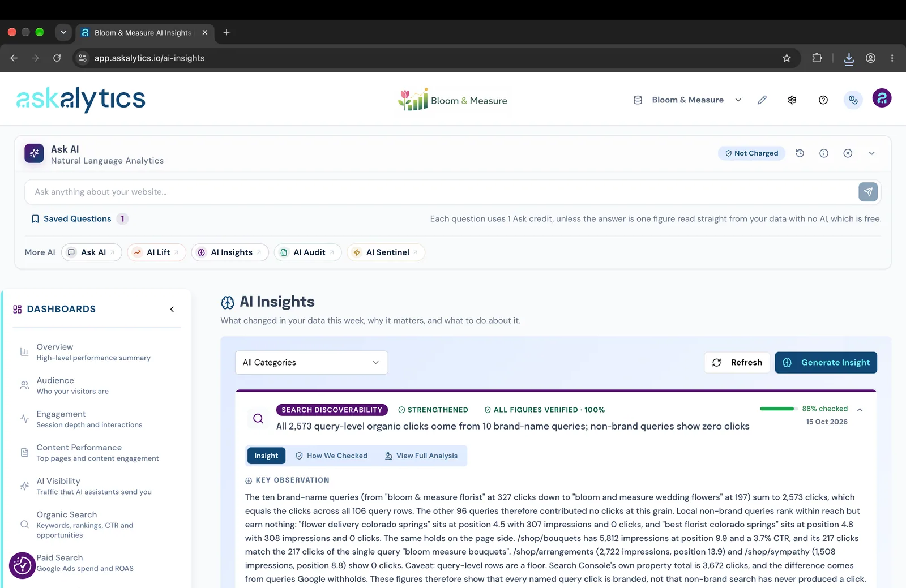The width and height of the screenshot is (906, 588).
Task: Switch to How We Checked tab
Action: click(x=332, y=456)
